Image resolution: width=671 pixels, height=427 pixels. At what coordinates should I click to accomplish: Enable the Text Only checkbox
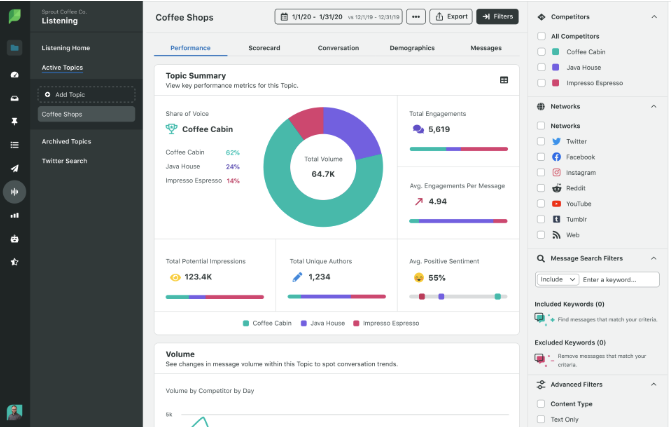click(x=541, y=419)
